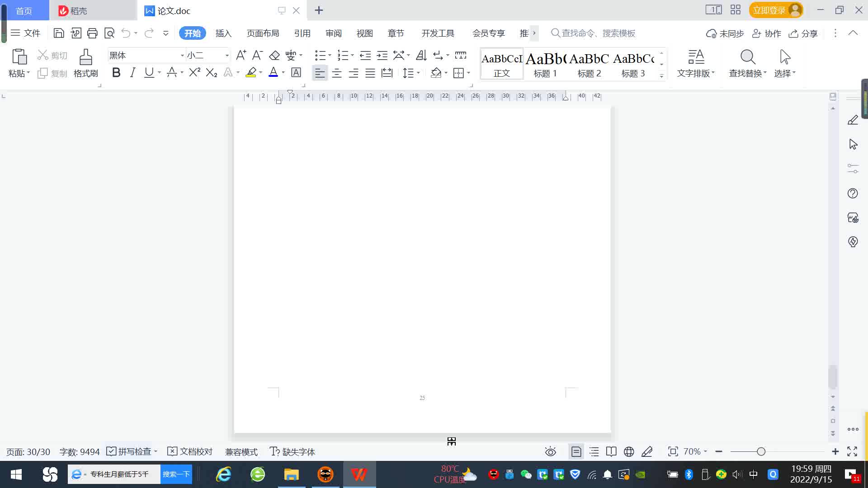The image size is (868, 488).
Task: Open WeChat from system tray
Action: [x=526, y=474]
